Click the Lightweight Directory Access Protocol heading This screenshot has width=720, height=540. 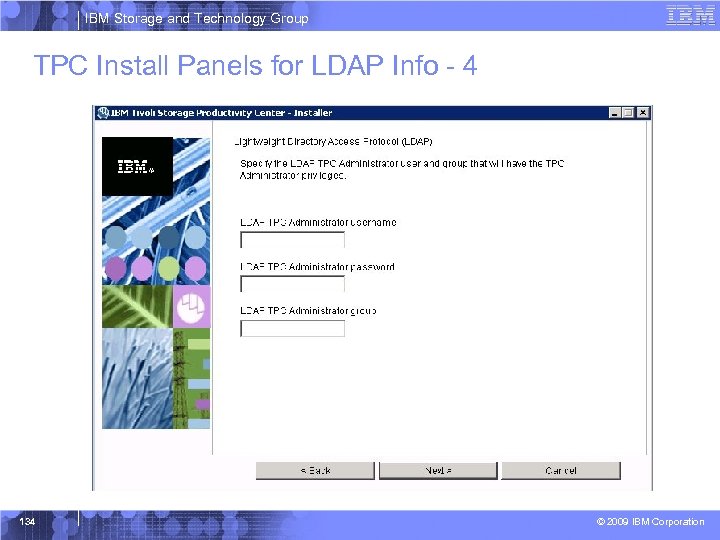pos(333,141)
